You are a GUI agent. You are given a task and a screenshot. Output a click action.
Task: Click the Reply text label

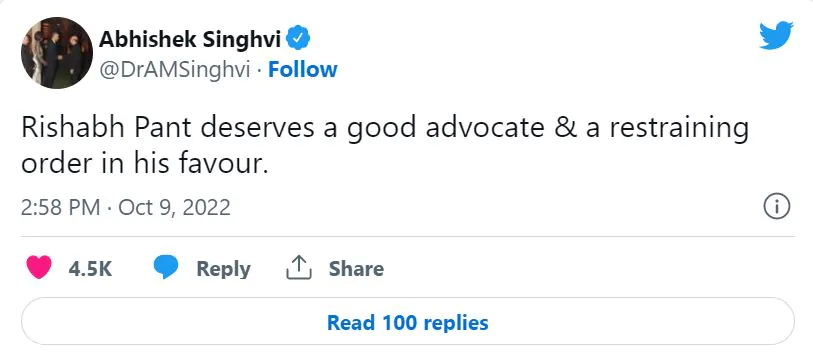click(x=223, y=269)
